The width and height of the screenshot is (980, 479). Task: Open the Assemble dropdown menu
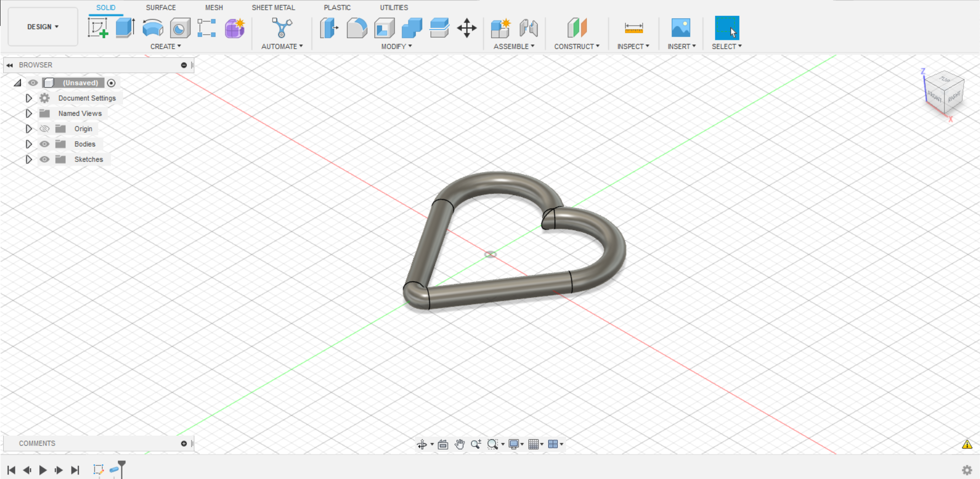(x=514, y=46)
